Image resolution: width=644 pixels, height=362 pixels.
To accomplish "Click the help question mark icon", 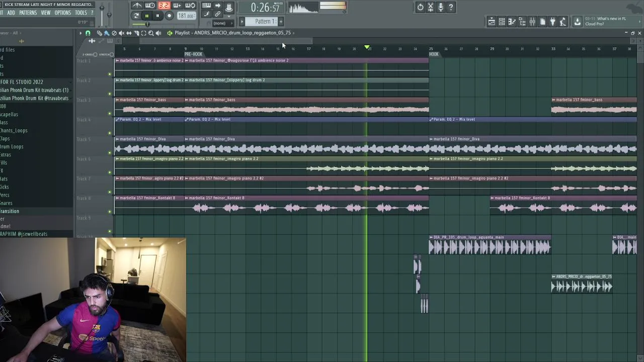I will pos(451,7).
